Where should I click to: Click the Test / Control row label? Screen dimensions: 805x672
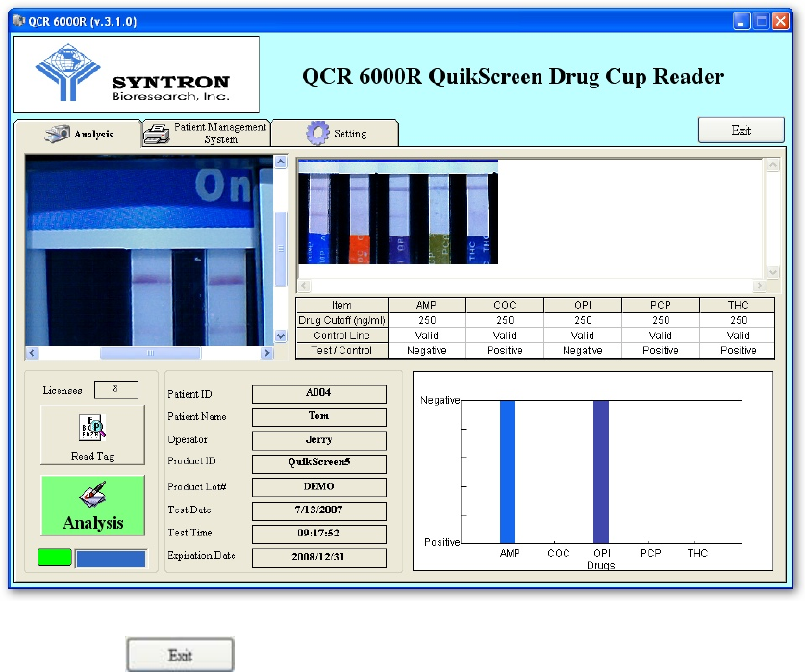point(342,351)
